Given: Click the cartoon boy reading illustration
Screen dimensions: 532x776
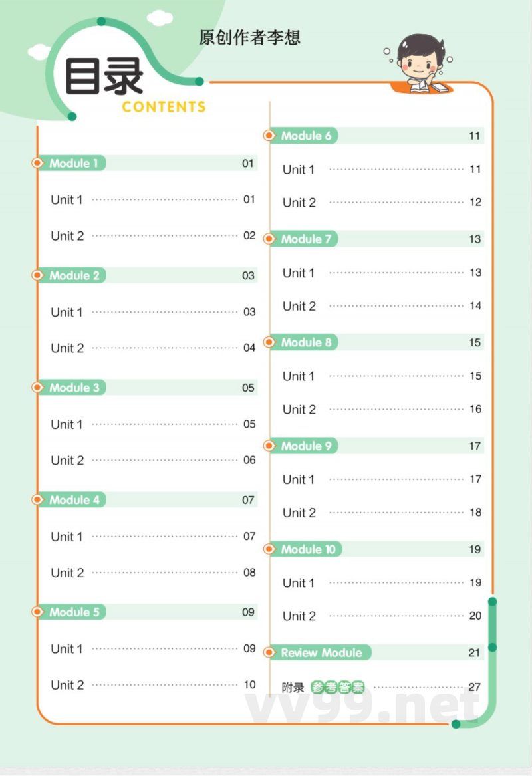Looking at the screenshot, I should click(x=420, y=65).
